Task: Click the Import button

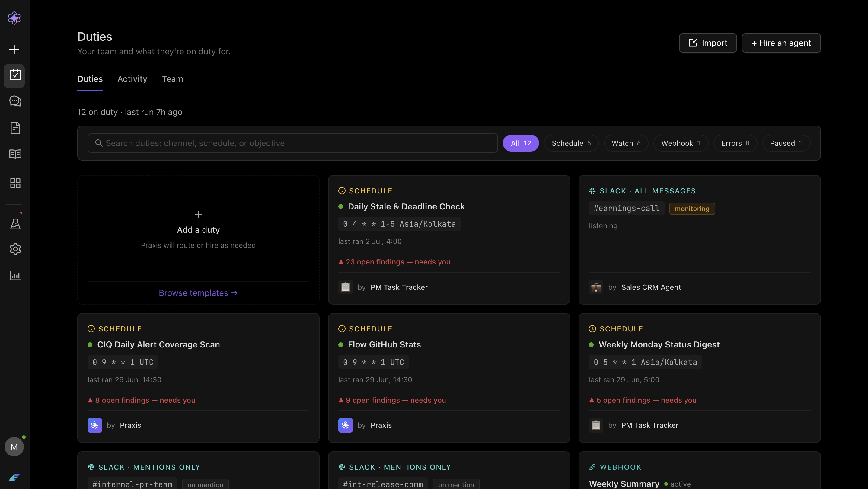Action: tap(708, 43)
